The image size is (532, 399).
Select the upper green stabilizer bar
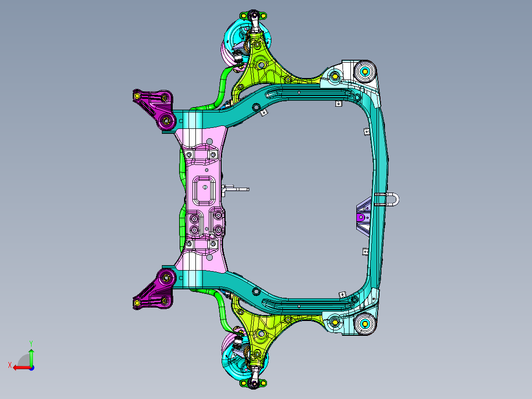[x=221, y=87]
